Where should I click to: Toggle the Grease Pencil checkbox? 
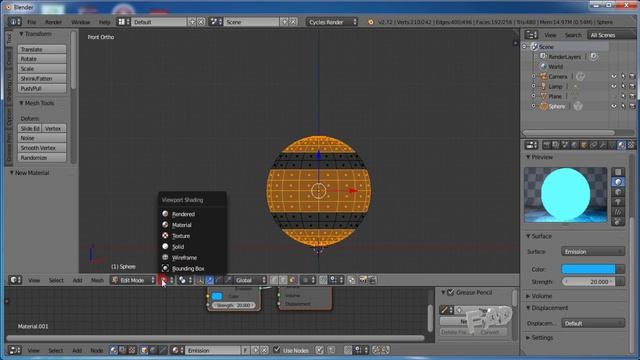point(451,292)
